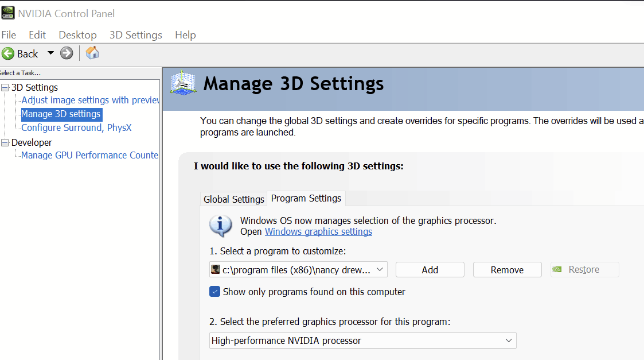Open the Windows graphics settings link
The width and height of the screenshot is (644, 360).
318,231
